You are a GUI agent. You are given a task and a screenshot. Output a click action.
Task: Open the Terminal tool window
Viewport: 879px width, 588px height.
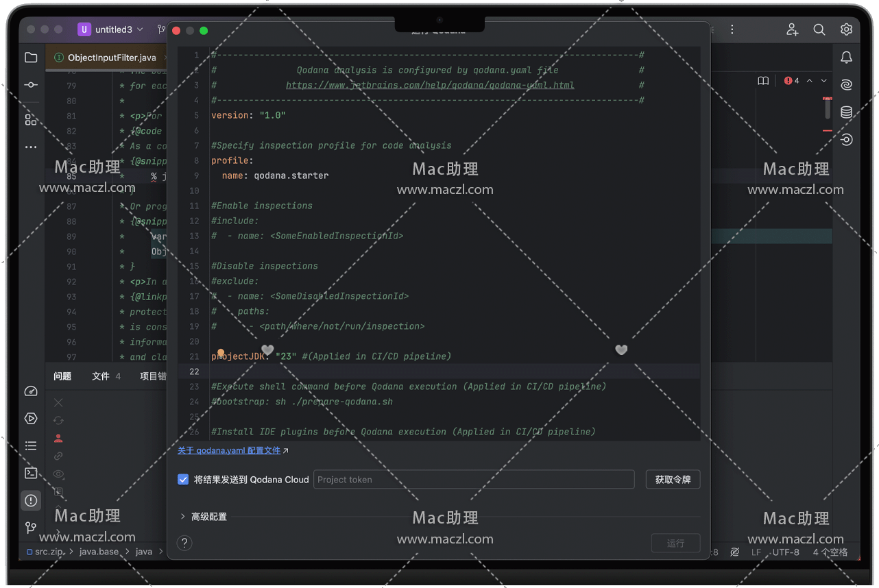[x=31, y=473]
